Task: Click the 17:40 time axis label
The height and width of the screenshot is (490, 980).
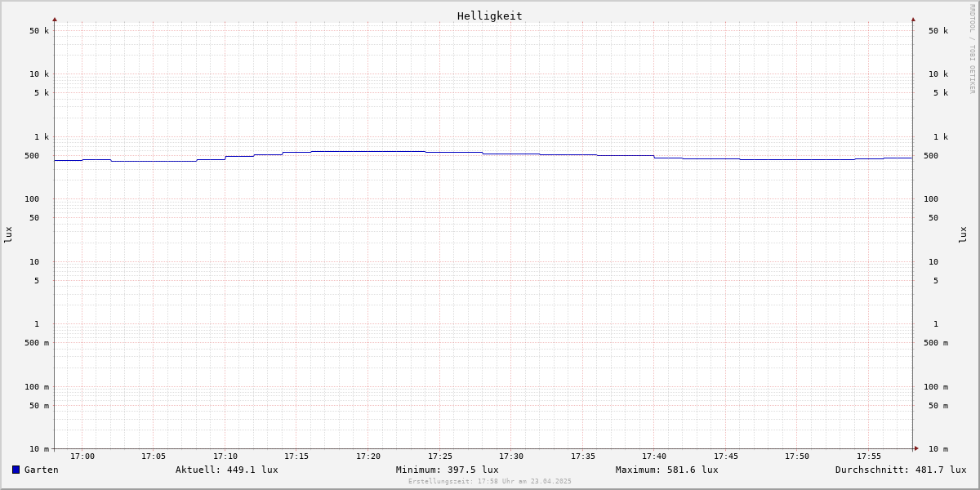Action: point(654,457)
